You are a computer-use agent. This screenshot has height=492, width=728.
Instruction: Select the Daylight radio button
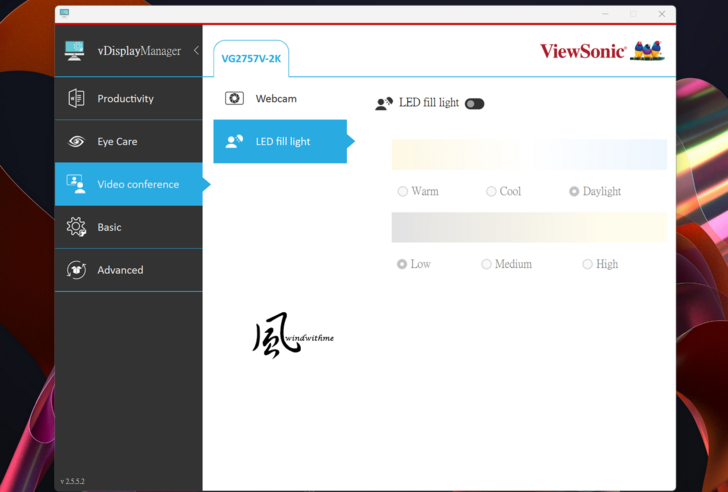pyautogui.click(x=574, y=191)
